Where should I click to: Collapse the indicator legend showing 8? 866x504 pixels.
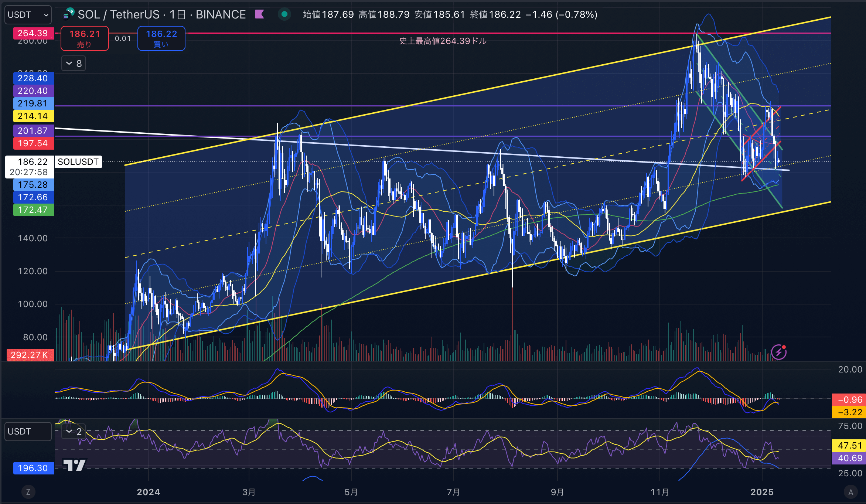click(x=74, y=64)
